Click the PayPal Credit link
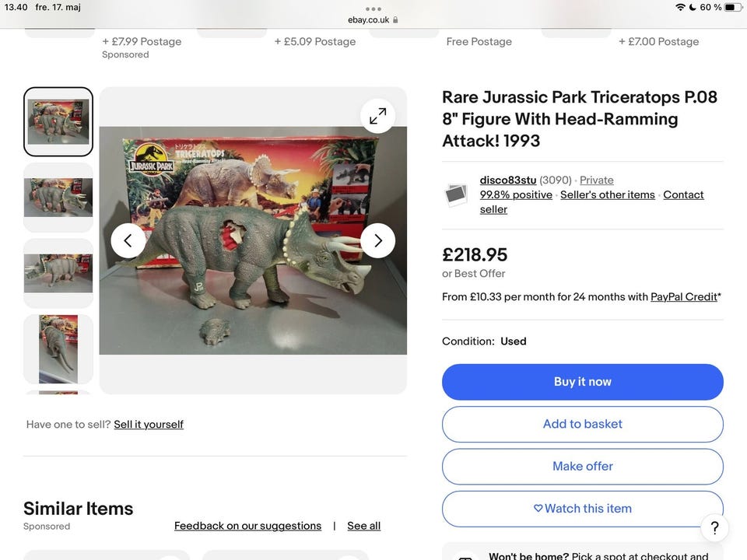This screenshot has height=560, width=747. click(684, 296)
